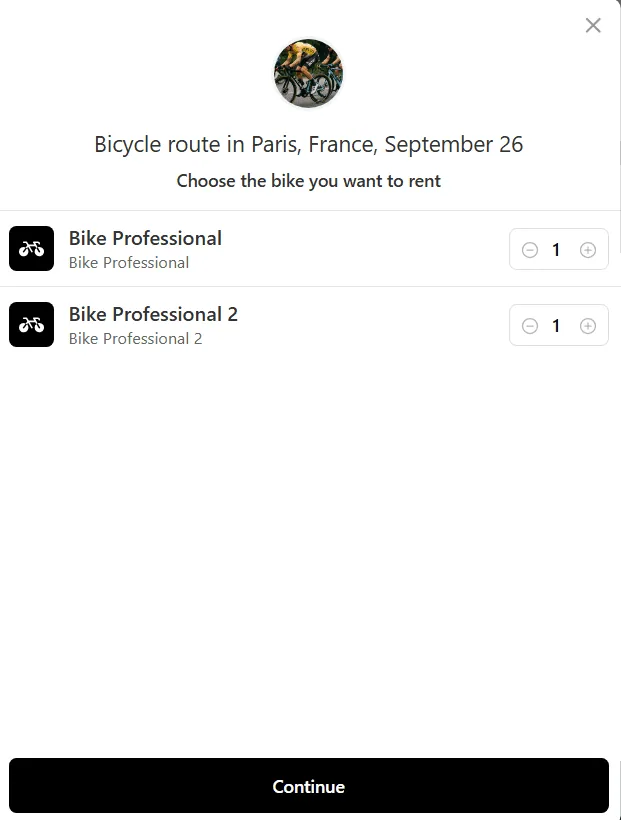
Task: Decrease Bike Professional 2 quantity
Action: click(529, 326)
